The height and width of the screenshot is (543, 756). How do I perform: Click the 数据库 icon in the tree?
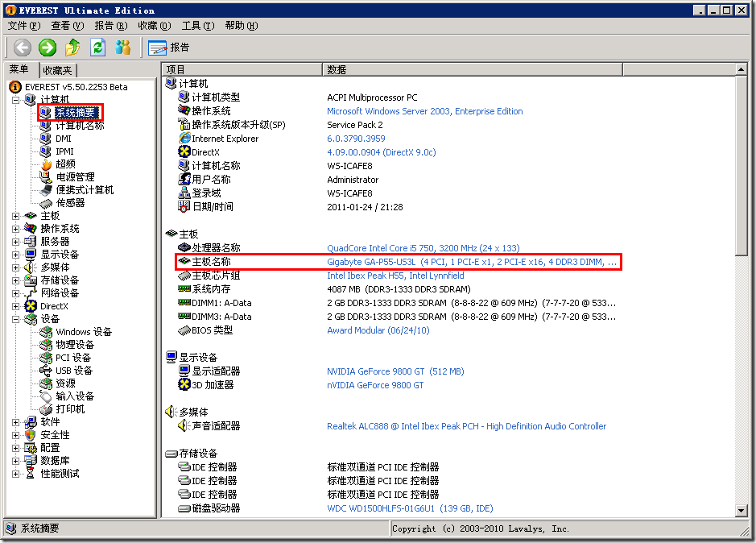31,461
